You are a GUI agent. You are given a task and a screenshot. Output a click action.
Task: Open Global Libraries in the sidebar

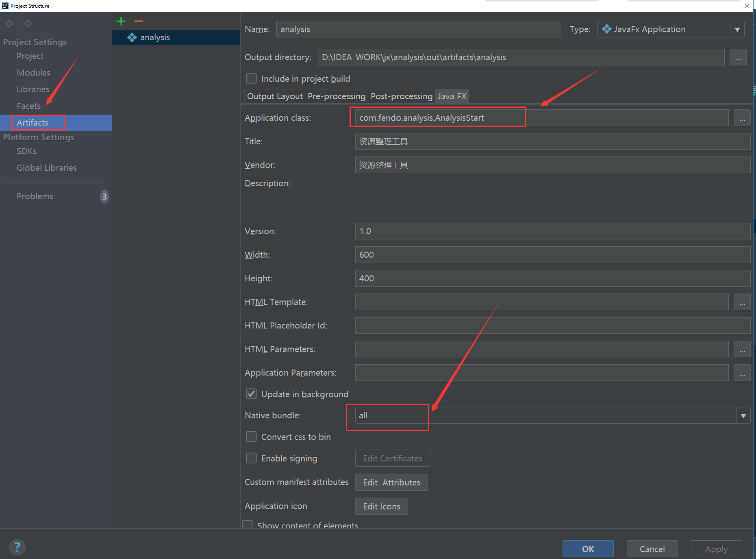pos(47,168)
